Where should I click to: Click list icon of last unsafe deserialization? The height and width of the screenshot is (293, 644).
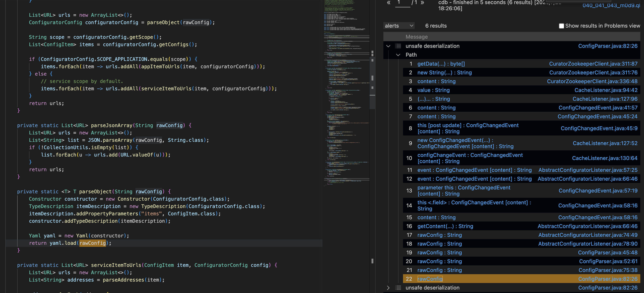[398, 288]
